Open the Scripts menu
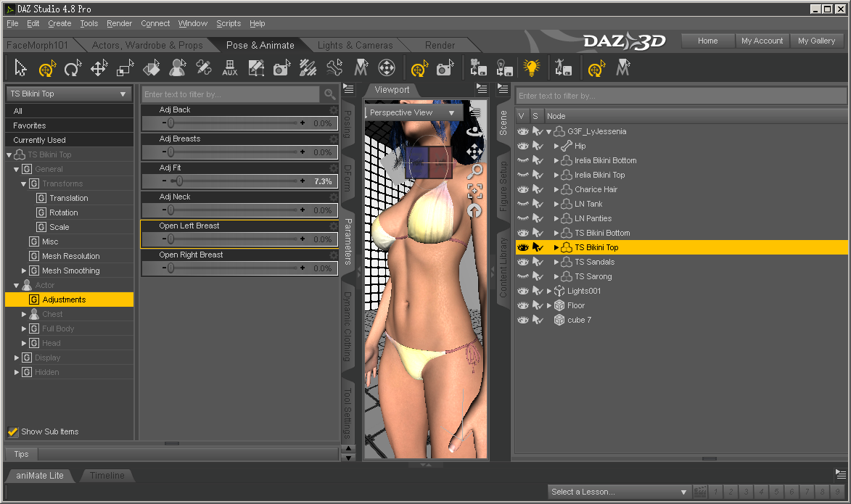Screen dimensions: 851x504 point(229,23)
